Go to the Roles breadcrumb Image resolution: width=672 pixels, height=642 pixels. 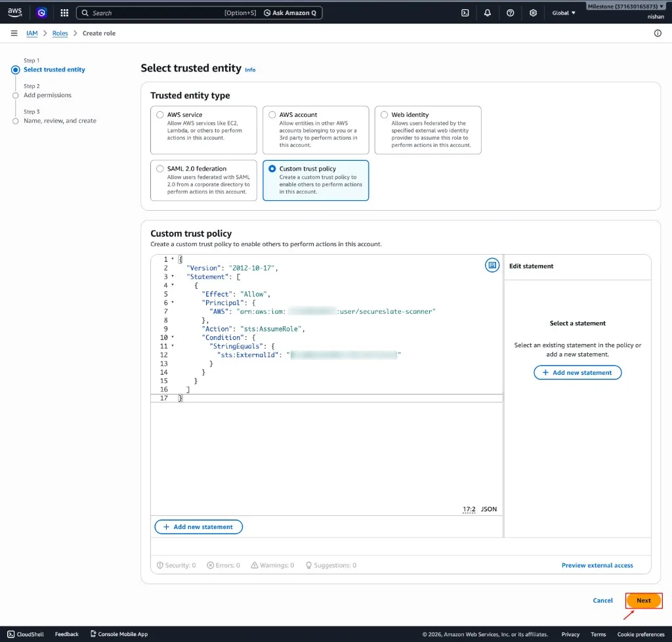(x=60, y=33)
